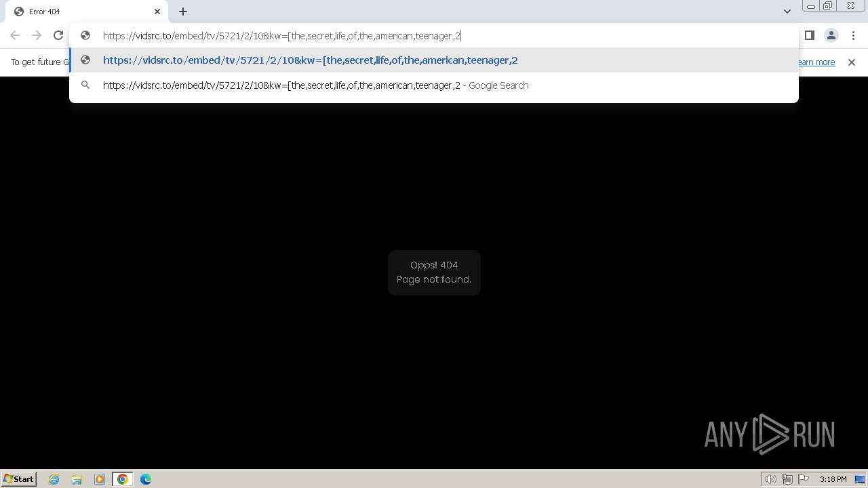Viewport: 868px width, 488px height.
Task: Click the globe icon in the address bar
Action: click(85, 35)
